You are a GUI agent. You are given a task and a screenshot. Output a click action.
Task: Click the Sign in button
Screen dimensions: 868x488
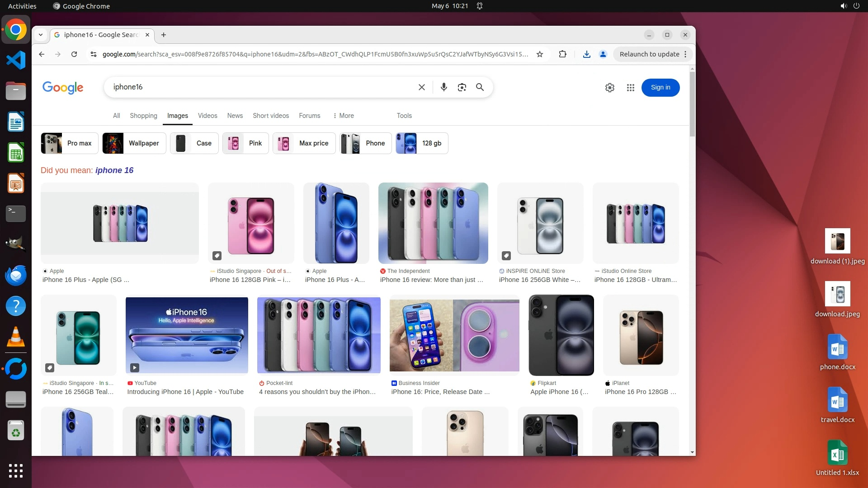pos(660,88)
